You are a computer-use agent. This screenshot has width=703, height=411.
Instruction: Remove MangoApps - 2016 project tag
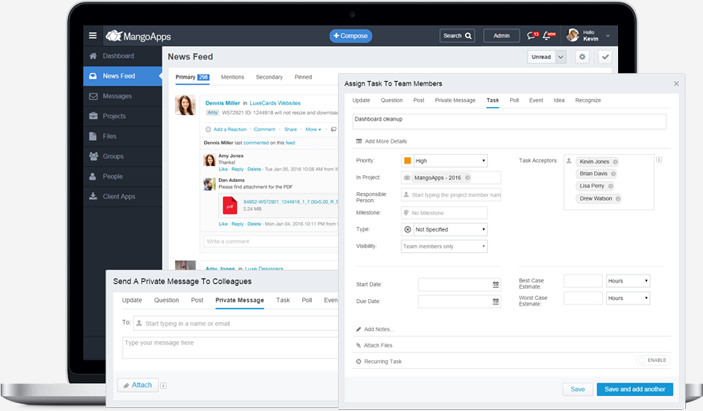(468, 178)
